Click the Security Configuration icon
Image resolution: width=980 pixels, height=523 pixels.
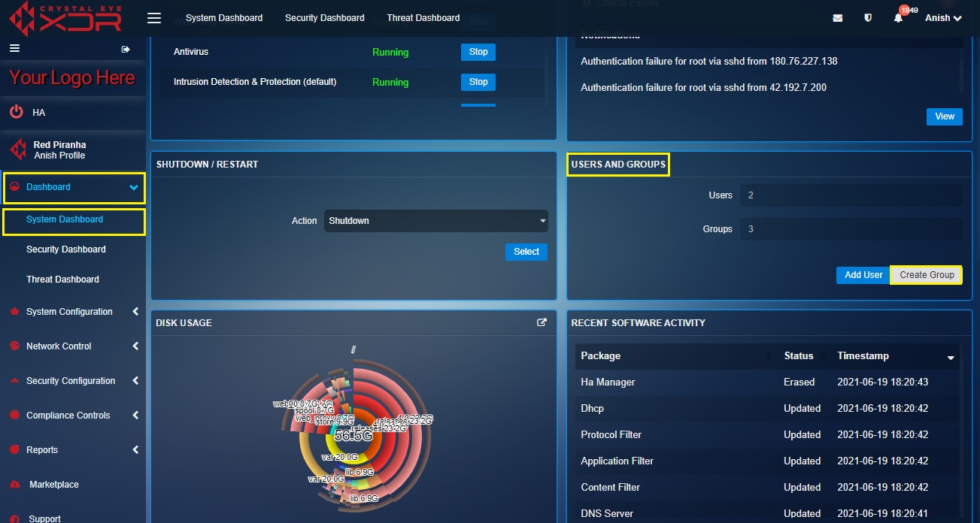click(x=14, y=381)
